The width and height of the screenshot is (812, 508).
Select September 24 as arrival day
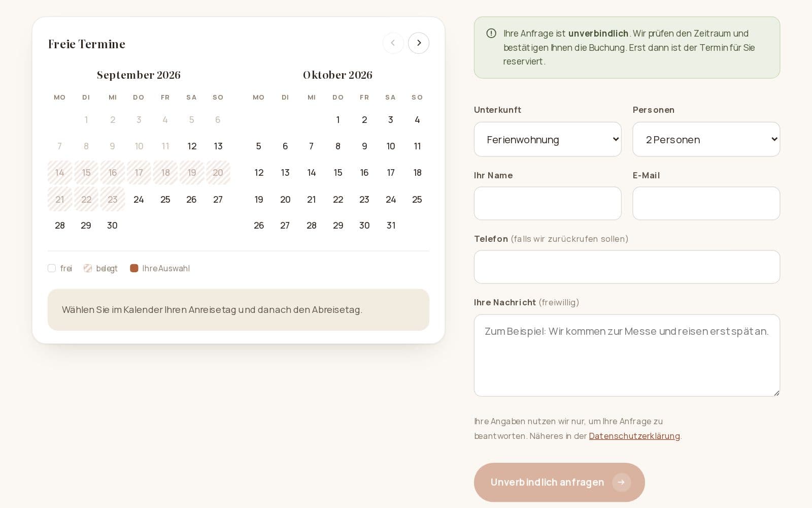point(139,199)
